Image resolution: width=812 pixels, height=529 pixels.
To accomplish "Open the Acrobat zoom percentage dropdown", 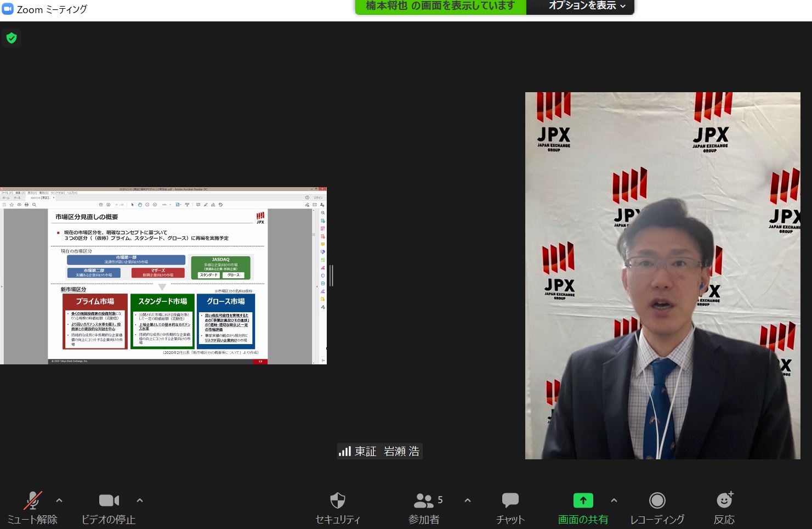I will 166,205.
